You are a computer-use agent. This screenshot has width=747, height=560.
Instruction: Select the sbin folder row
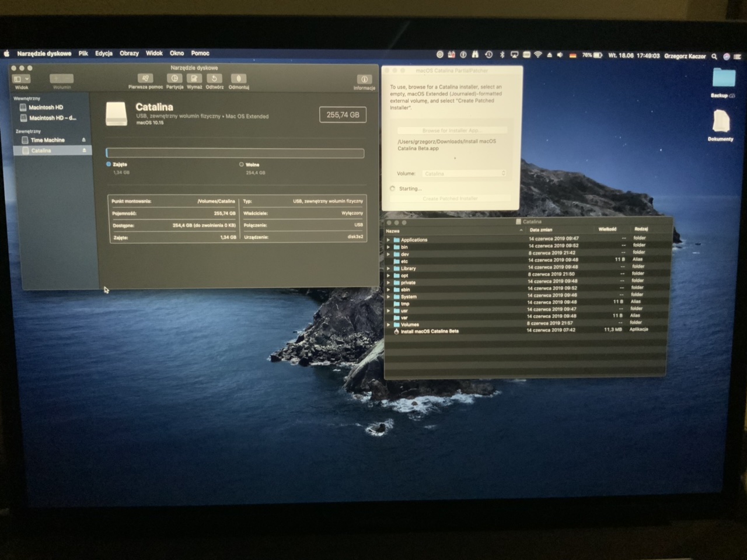526,289
